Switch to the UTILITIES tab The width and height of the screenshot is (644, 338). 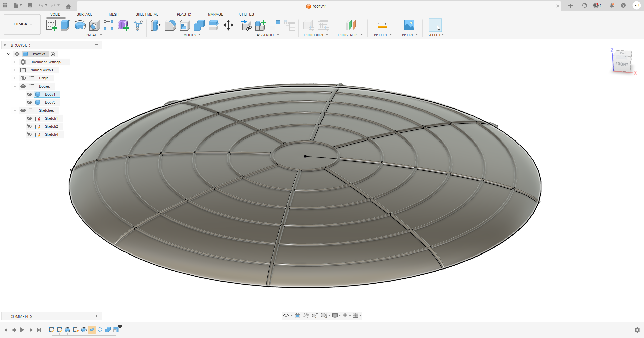click(246, 14)
